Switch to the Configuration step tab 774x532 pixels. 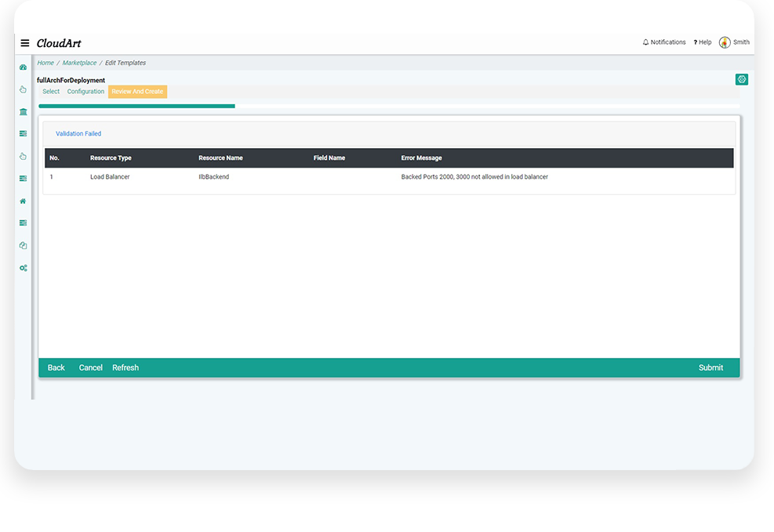(x=85, y=92)
